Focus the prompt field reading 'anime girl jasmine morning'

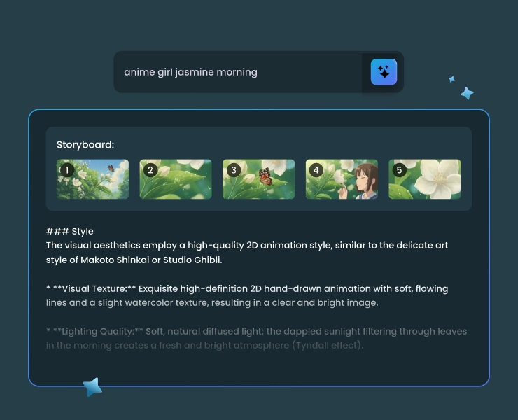pos(238,72)
